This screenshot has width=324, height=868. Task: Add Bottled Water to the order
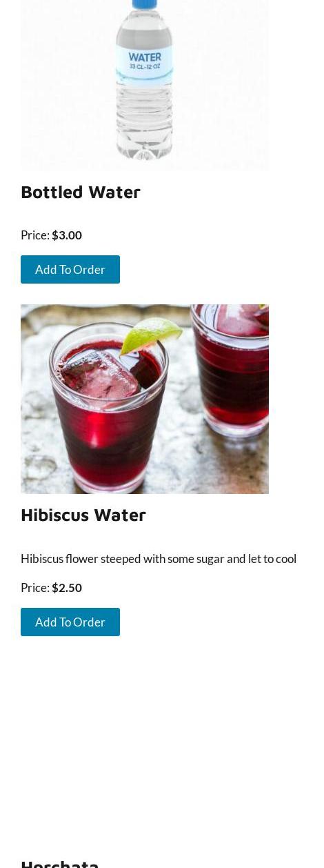(x=70, y=269)
